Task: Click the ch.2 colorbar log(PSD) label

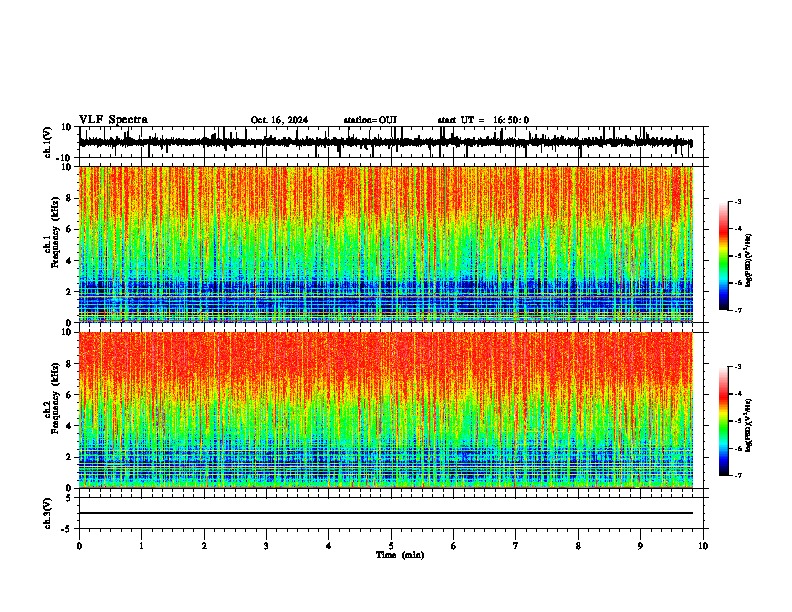Action: point(748,425)
